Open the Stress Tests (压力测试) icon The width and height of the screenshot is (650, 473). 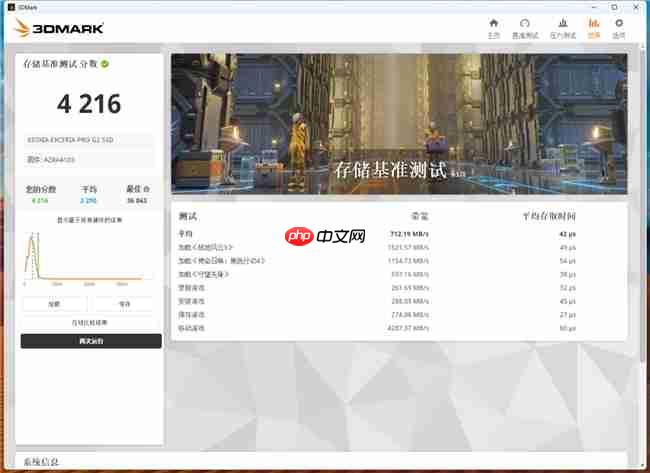click(563, 29)
